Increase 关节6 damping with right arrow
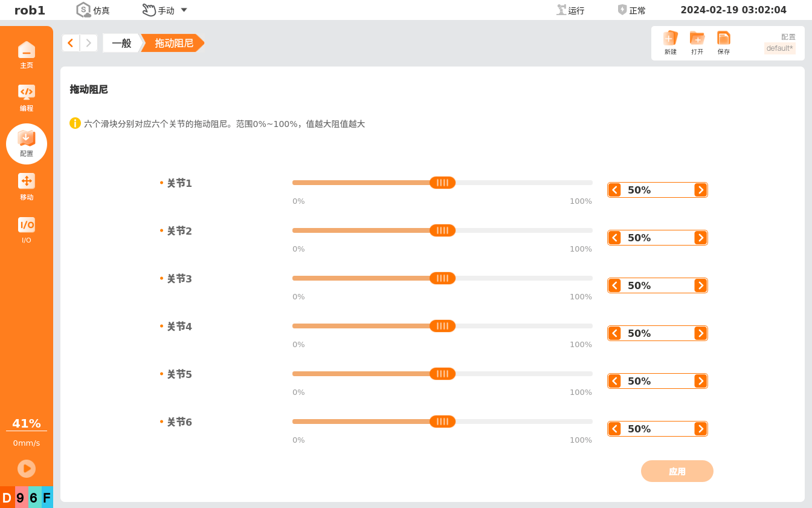 point(700,429)
